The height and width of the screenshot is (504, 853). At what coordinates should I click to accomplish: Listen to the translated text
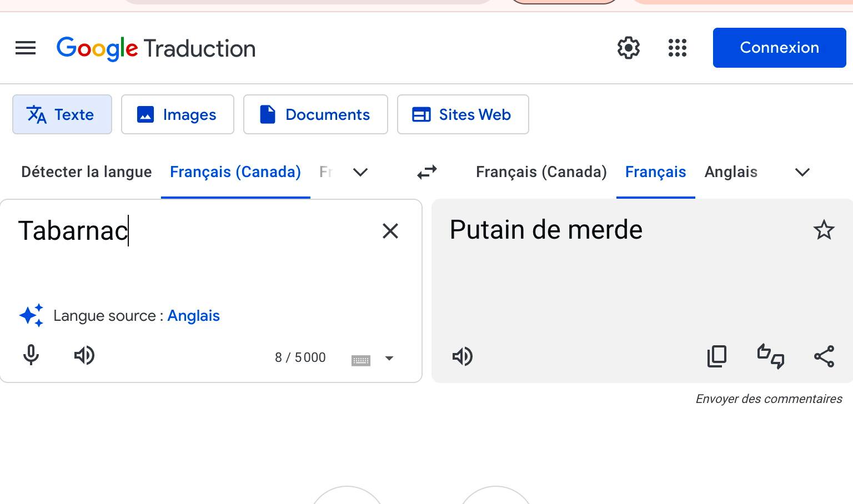coord(463,357)
